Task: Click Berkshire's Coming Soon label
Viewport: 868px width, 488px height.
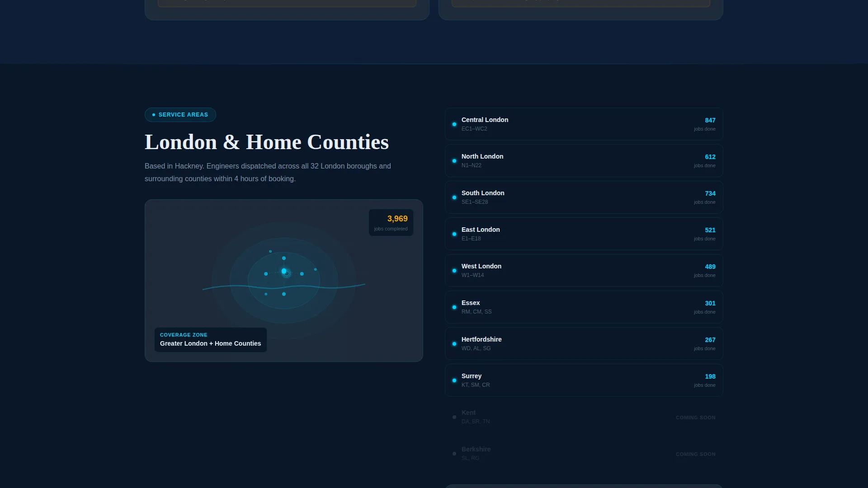Action: point(695,454)
